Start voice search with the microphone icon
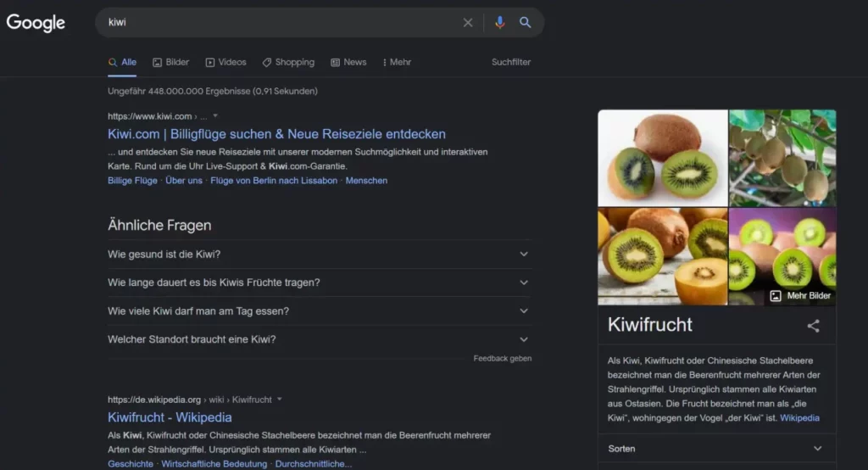Screen dimensions: 868x470 coord(499,23)
